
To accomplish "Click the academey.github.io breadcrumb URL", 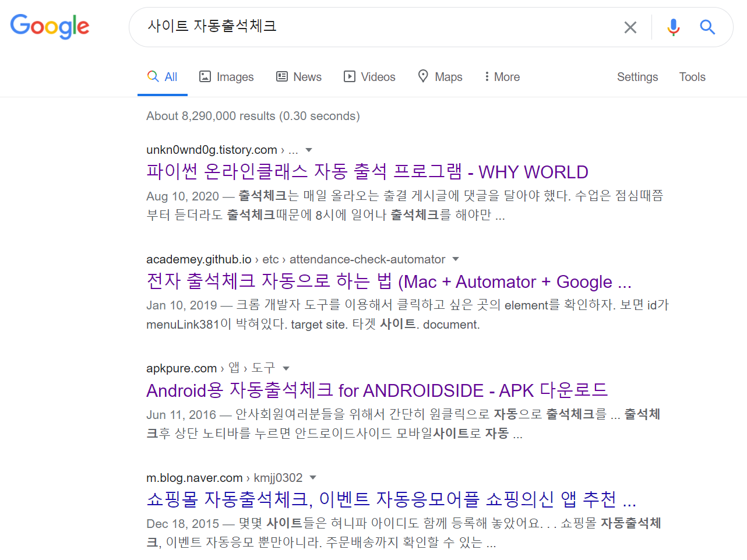I will [199, 259].
